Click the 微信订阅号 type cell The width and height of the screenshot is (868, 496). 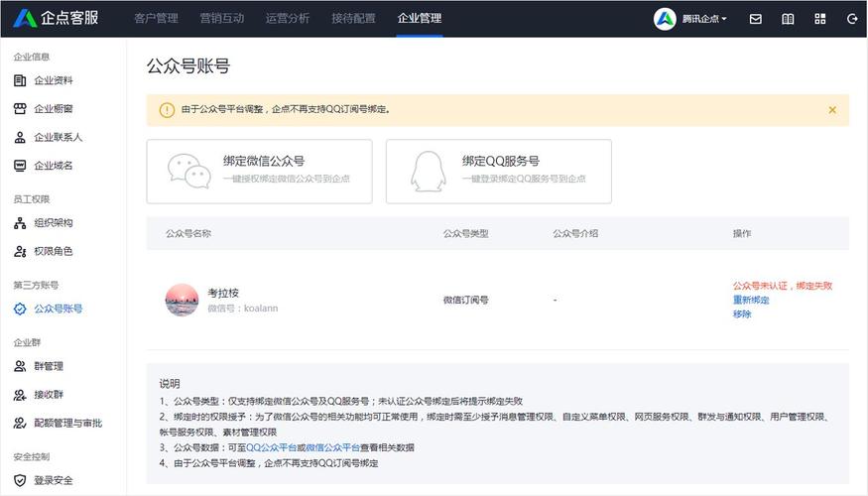pyautogui.click(x=465, y=300)
